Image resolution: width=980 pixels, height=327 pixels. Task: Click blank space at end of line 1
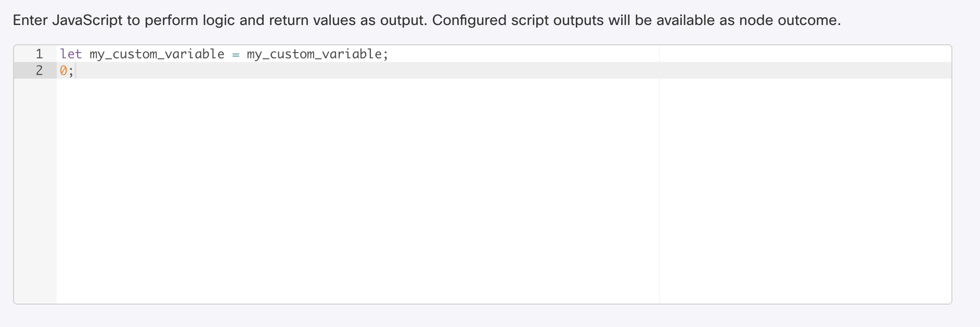(520, 54)
